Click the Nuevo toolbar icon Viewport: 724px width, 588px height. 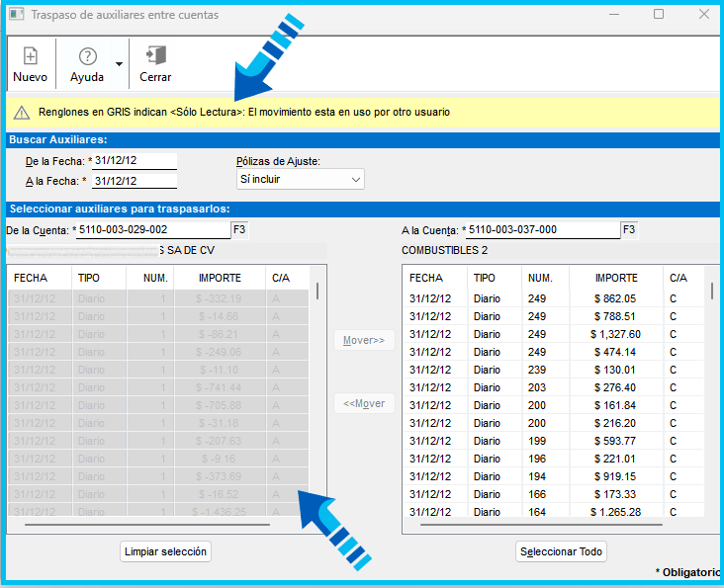30,57
